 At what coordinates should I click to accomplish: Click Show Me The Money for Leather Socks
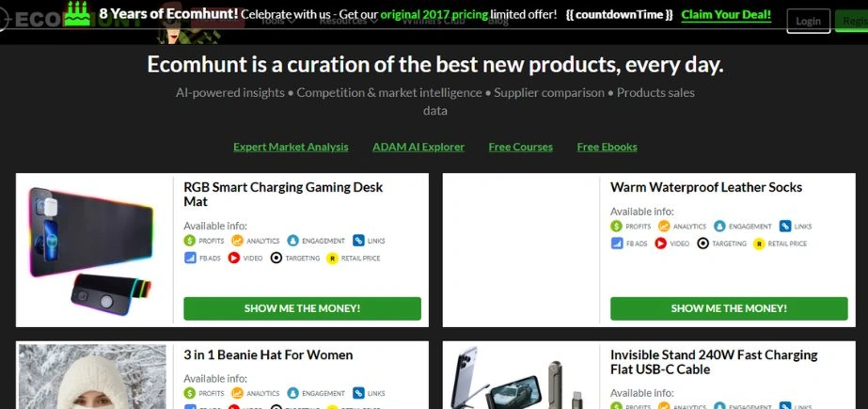[729, 308]
